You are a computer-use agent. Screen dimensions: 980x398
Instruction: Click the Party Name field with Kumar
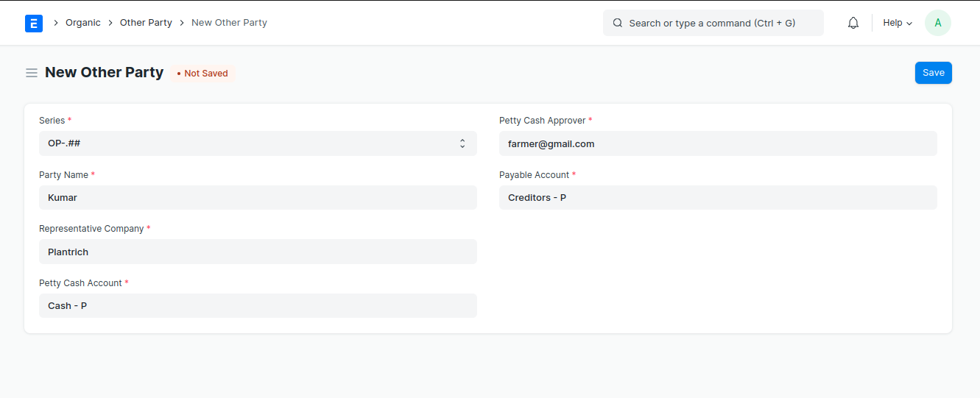(258, 197)
